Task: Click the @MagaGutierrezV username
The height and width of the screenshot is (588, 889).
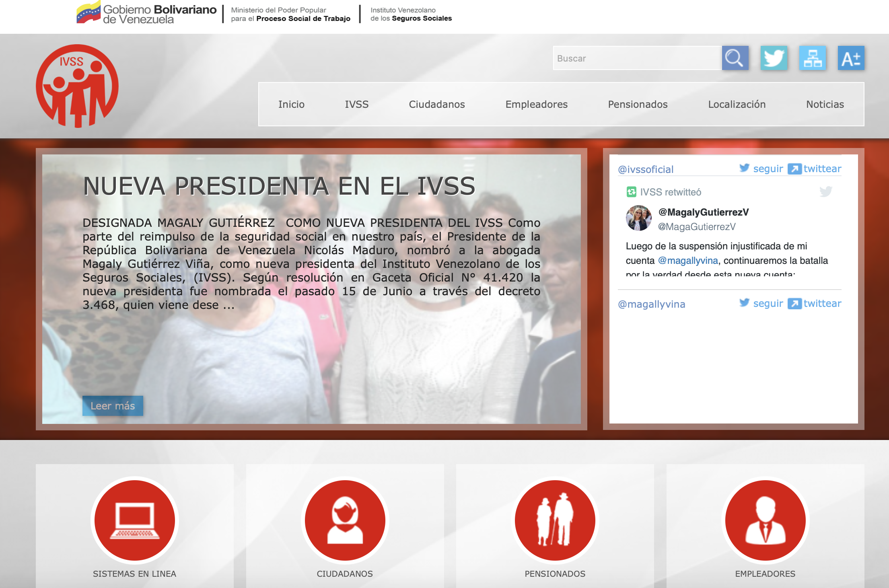Action: 697,227
